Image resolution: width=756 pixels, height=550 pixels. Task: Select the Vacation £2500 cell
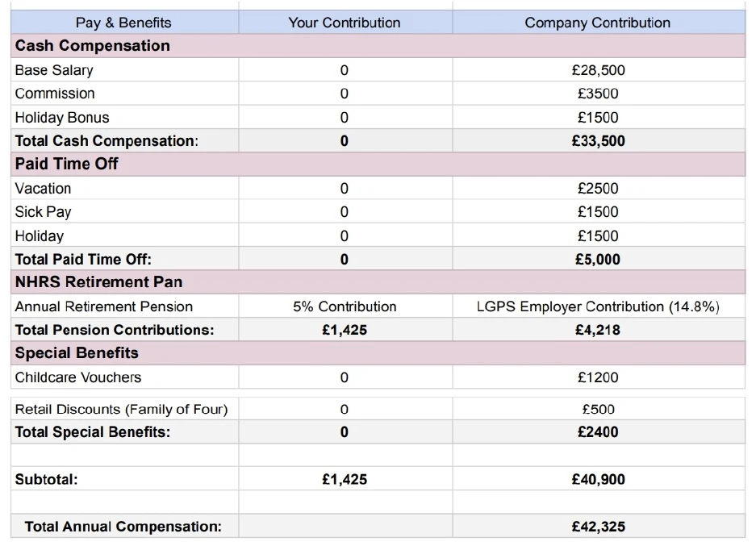click(x=599, y=188)
